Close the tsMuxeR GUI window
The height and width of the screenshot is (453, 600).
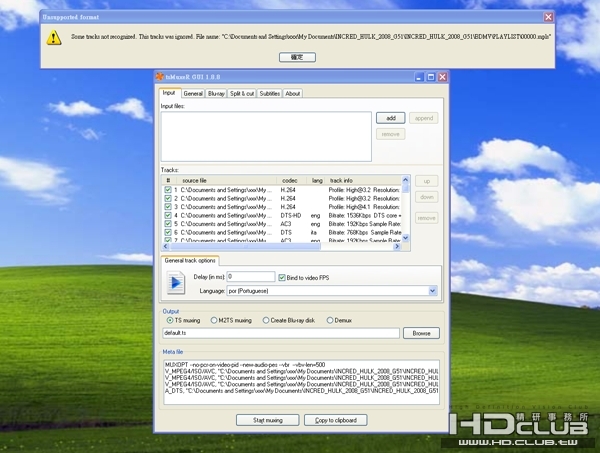point(442,77)
